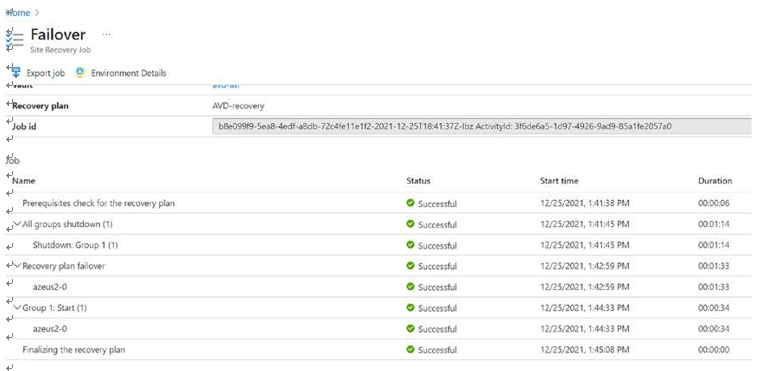759x371 pixels.
Task: Click duration 00:00:06 for Prerequisites check
Action: coord(713,203)
